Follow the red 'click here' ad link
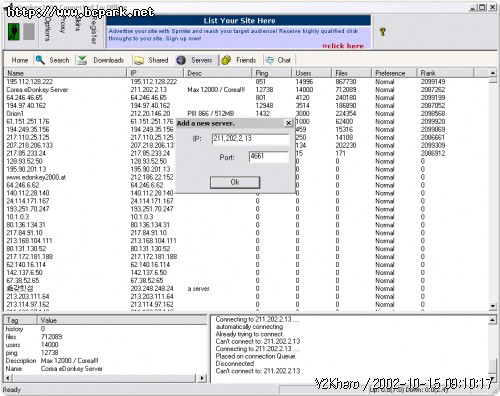500x396 pixels. (x=343, y=46)
